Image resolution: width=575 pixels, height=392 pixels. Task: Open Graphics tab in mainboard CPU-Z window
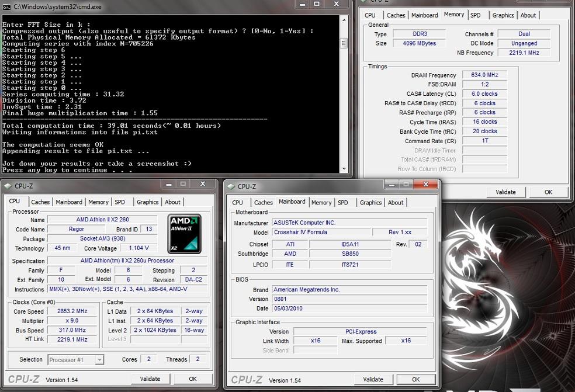[x=370, y=202]
